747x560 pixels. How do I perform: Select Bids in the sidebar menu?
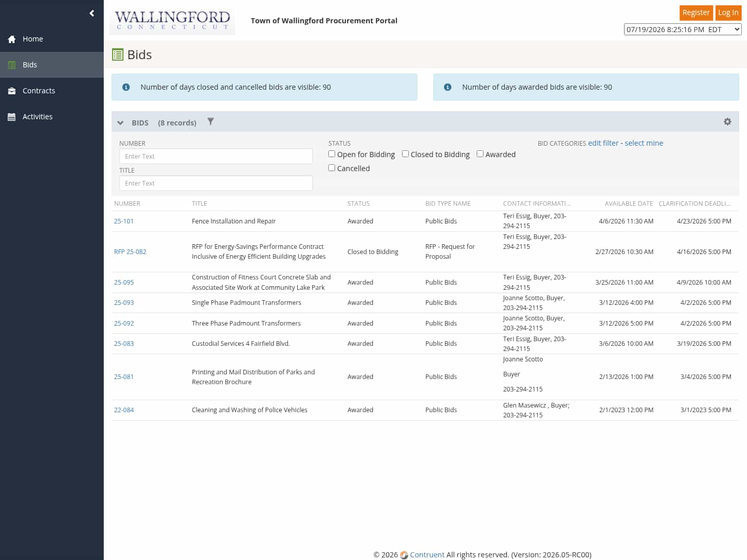(x=52, y=65)
